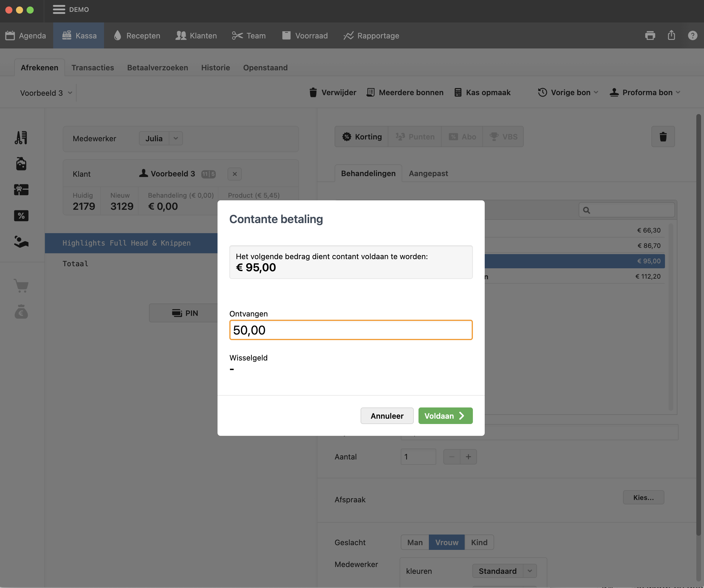Switch to the Transacties tab

93,68
